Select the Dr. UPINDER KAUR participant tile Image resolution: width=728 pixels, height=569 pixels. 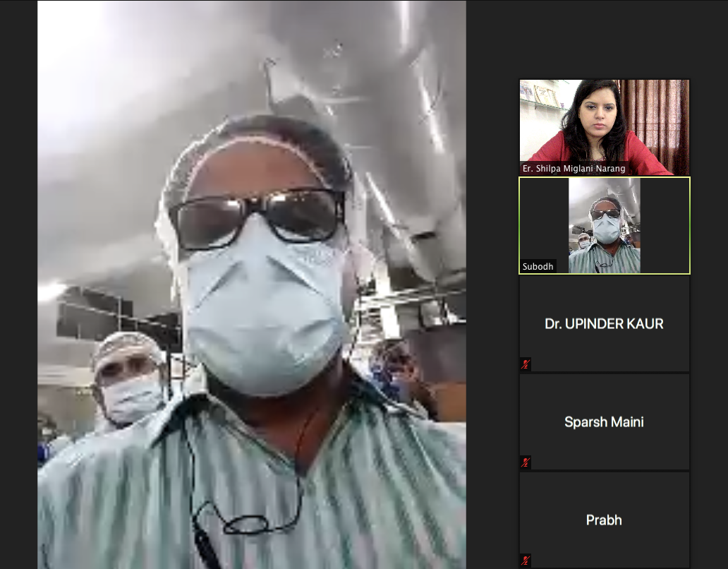[604, 323]
